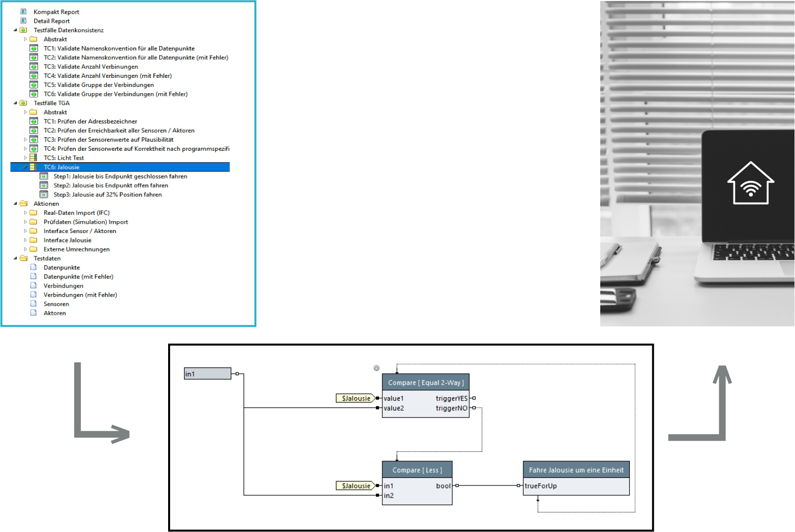Click the Aktionen open-folder icon
Screen dimensions: 795x532
[x=23, y=203]
